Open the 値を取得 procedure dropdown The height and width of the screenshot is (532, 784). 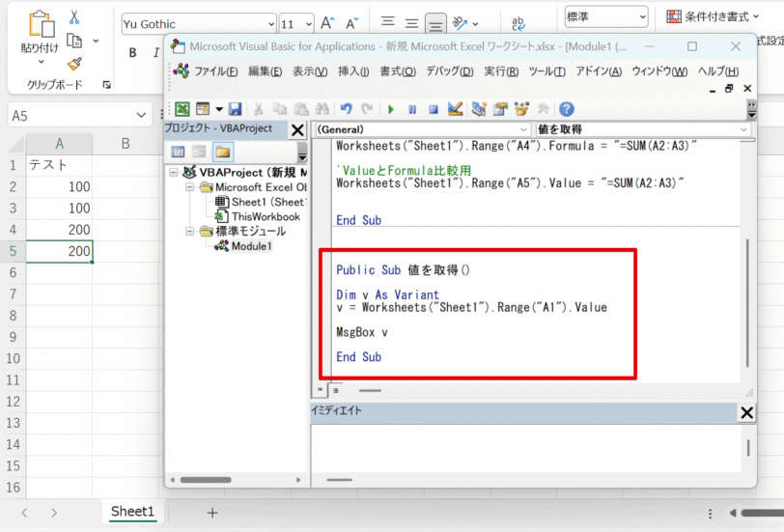[743, 129]
